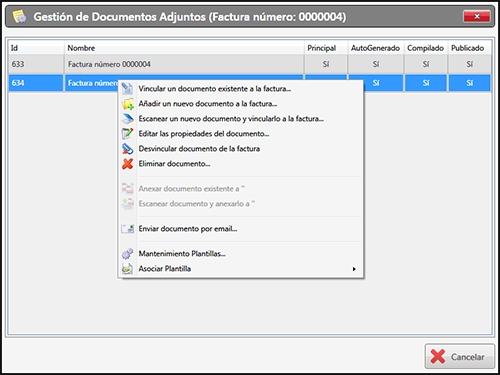Click Publicado Sí cell in row 634
This screenshot has height=375, width=500.
click(469, 83)
